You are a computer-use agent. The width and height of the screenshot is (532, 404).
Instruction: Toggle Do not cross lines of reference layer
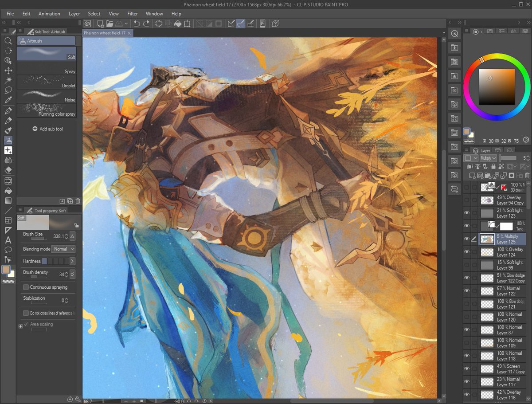click(26, 313)
